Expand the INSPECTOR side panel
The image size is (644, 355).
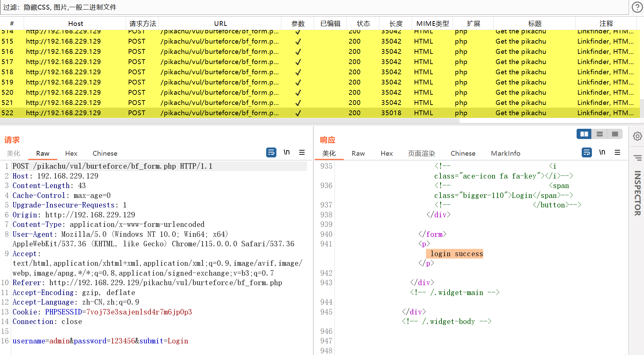pos(638,193)
